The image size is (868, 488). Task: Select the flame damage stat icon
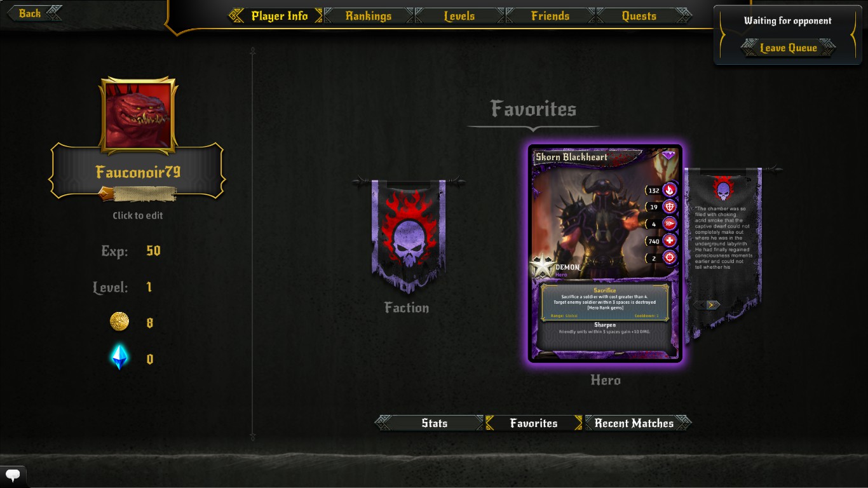click(x=669, y=190)
